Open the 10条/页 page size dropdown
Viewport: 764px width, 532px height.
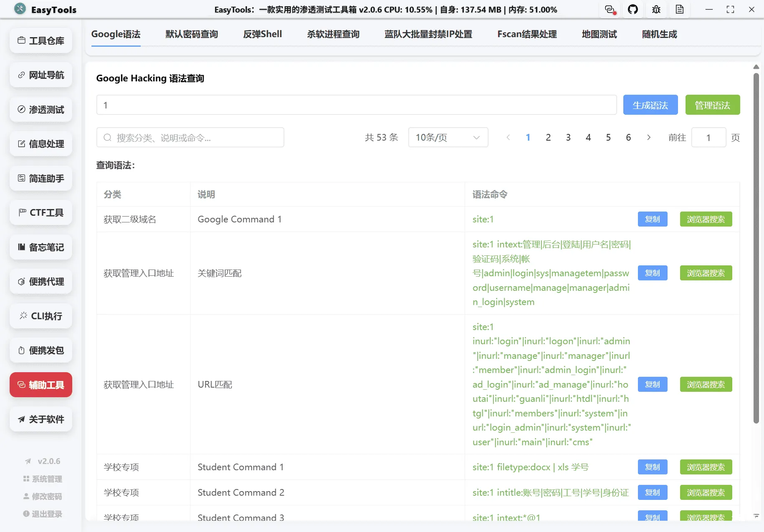tap(448, 137)
